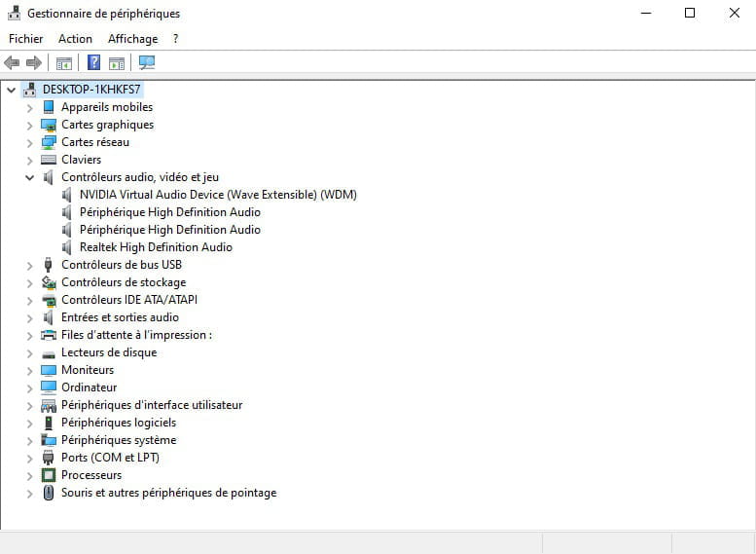Image resolution: width=756 pixels, height=554 pixels.
Task: Select NVIDIA Virtual Audio Device (Wave Extensible) (WDM)
Action: [218, 195]
